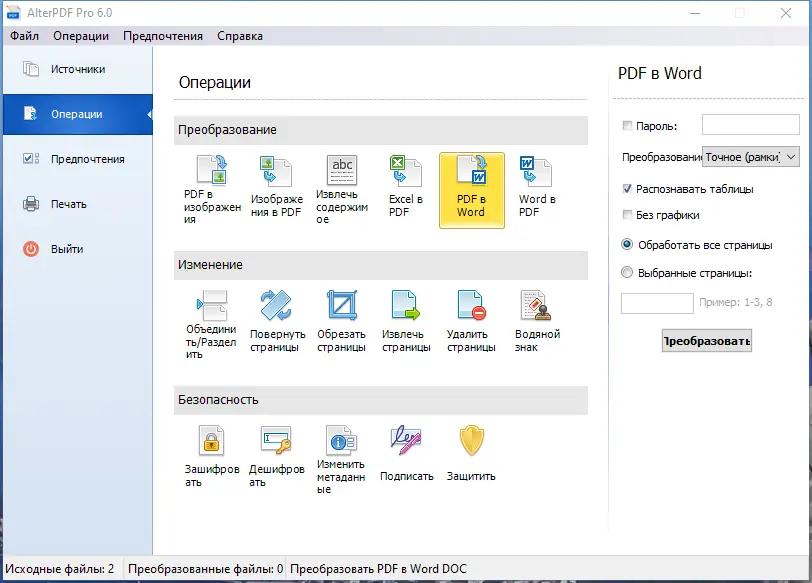The height and width of the screenshot is (583, 812).
Task: Open the Справка help menu
Action: coord(240,36)
